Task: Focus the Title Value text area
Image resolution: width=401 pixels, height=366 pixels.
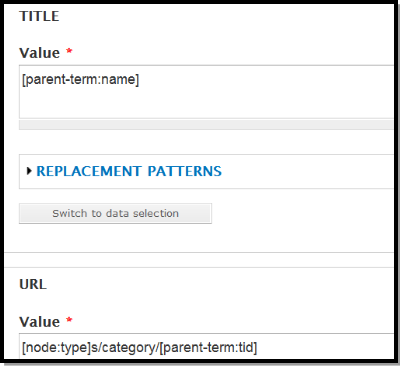Action: [207, 92]
